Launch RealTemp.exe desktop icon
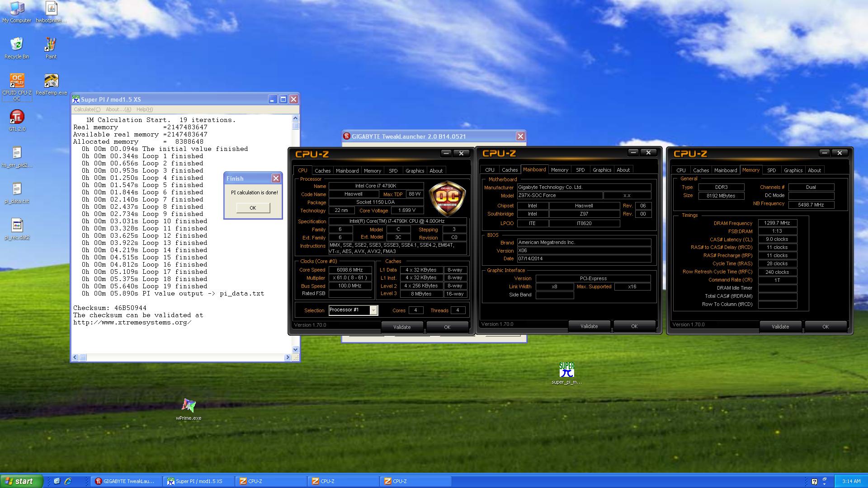The image size is (868, 488). tap(51, 84)
